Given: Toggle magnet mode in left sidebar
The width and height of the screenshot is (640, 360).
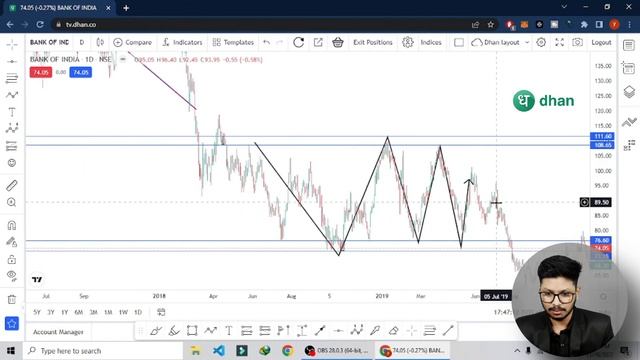Looking at the screenshot, I should pyautogui.click(x=12, y=225).
